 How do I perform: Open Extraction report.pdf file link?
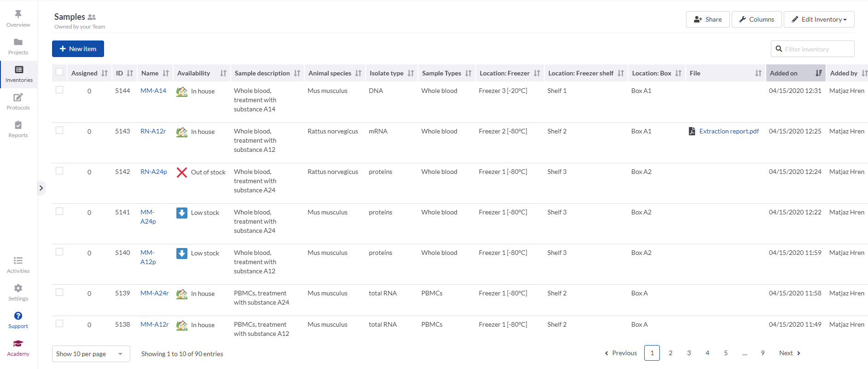pyautogui.click(x=729, y=131)
